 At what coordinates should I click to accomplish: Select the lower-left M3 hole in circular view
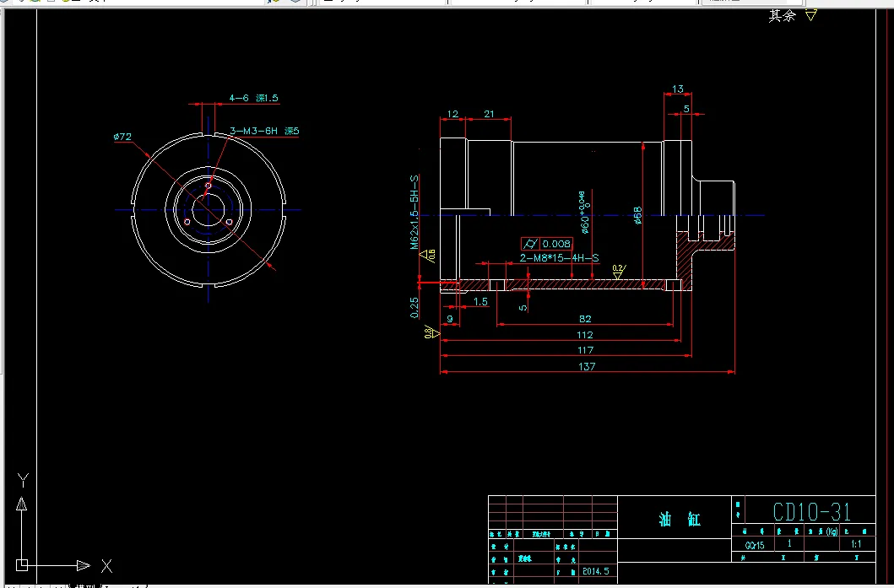(x=187, y=222)
